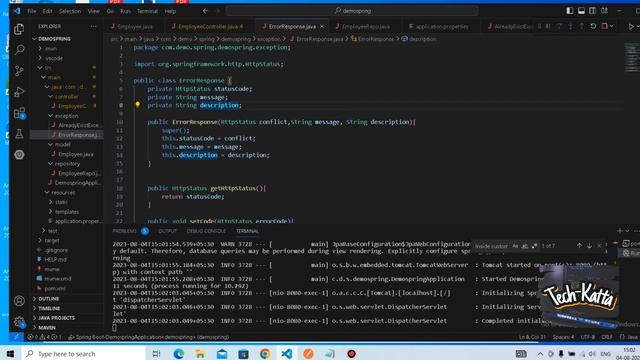Open the Search view in activity bar
The height and width of the screenshot is (360, 640).
[19, 50]
